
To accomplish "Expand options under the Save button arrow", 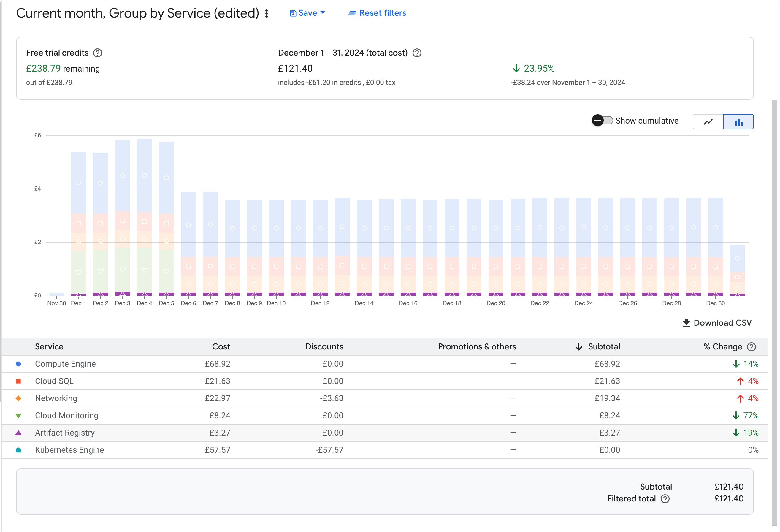I will point(323,13).
